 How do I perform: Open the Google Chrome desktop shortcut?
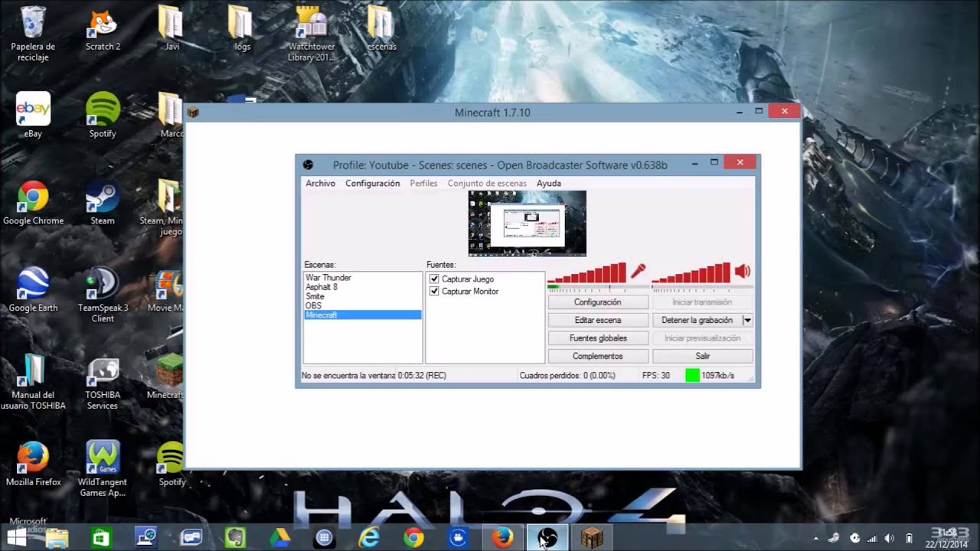[x=33, y=203]
